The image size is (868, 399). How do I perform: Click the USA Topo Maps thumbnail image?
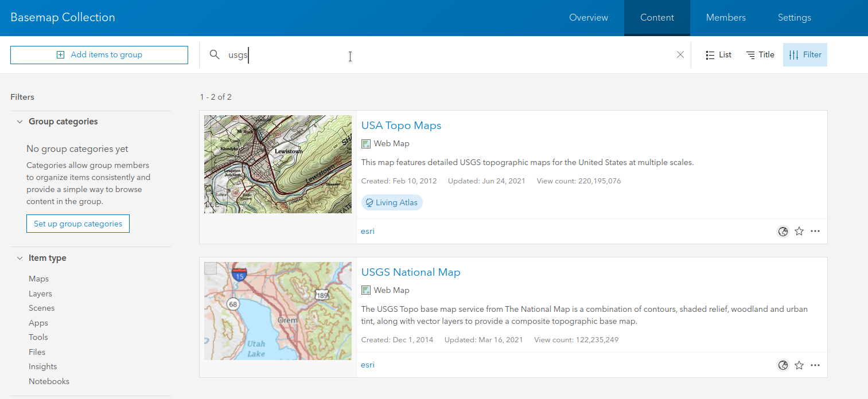pos(278,165)
